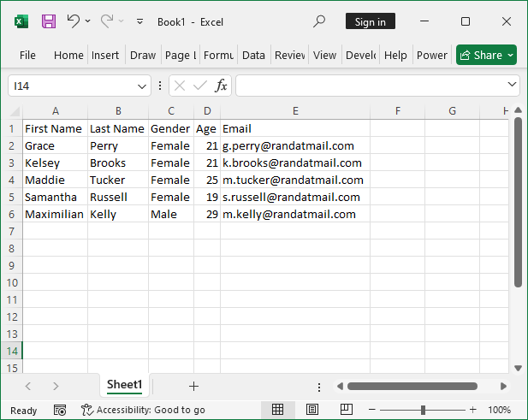The image size is (528, 420).
Task: Open the Name Box dropdown arrow
Action: click(142, 86)
